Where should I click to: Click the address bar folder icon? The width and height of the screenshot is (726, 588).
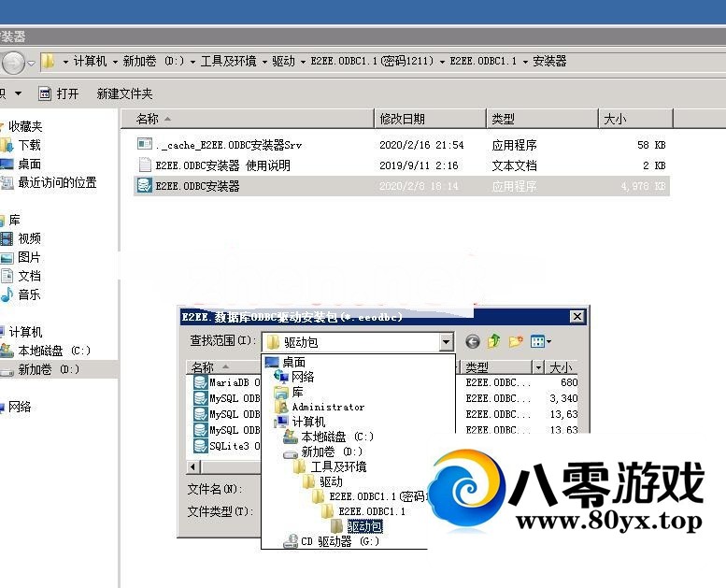[48, 62]
